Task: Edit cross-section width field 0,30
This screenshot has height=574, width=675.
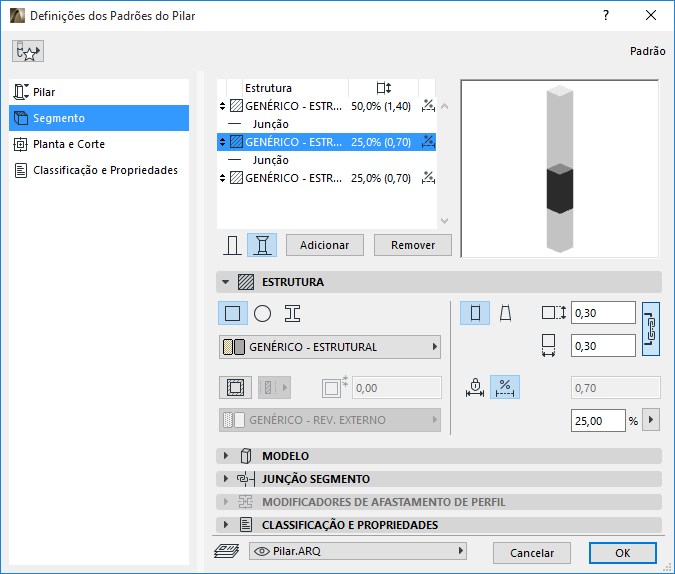Action: point(603,346)
